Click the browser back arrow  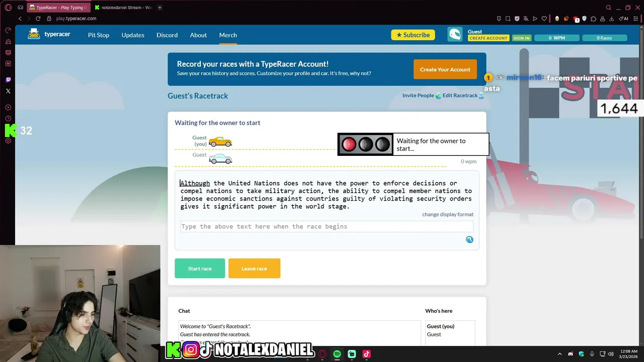(x=20, y=19)
